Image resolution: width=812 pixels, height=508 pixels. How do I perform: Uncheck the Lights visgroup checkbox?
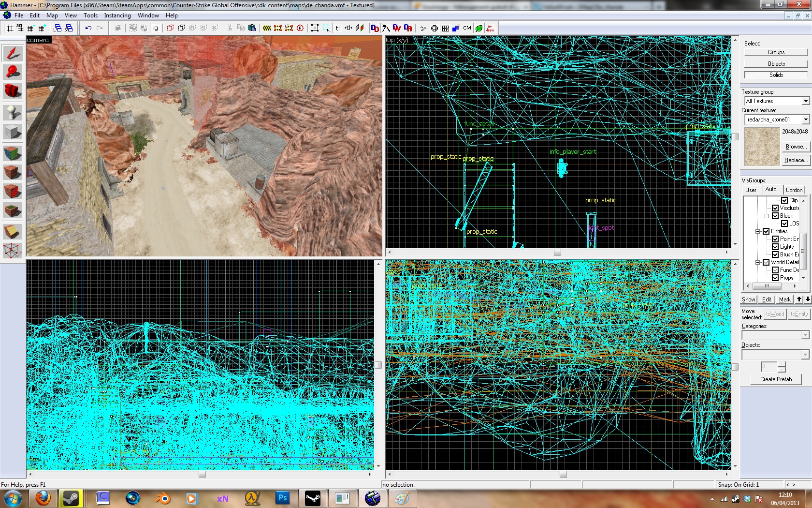775,247
